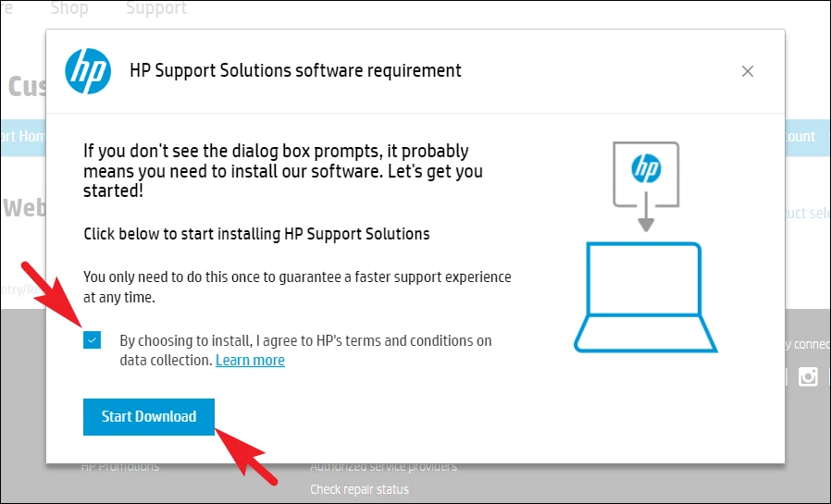Click the laptop download illustration
The image size is (831, 504).
(646, 247)
